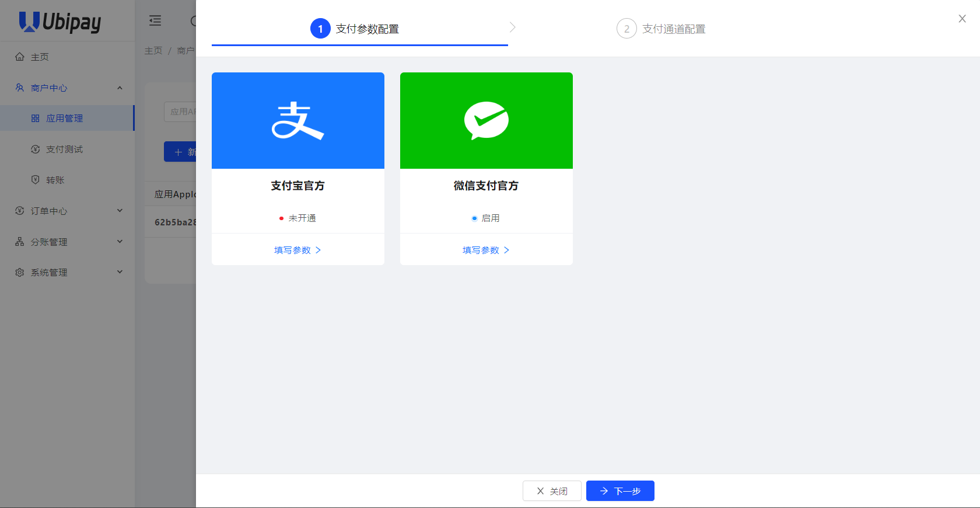Expand the 系统管理 menu chevron

(120, 272)
